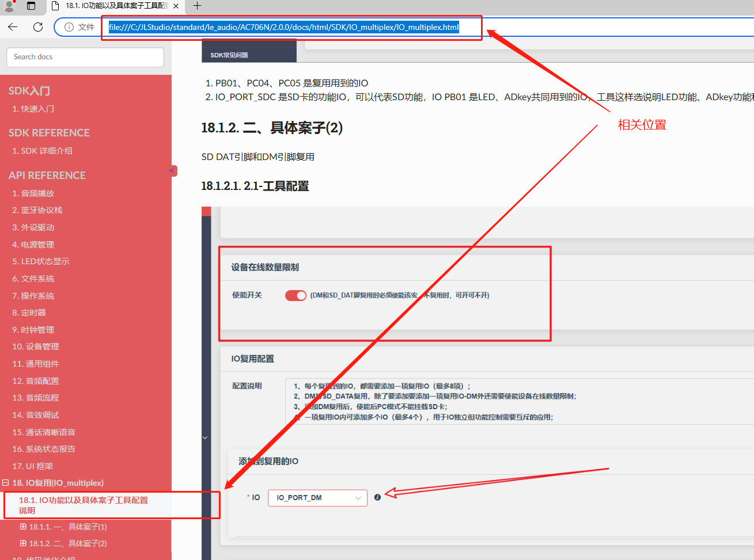Click the browser back arrow
This screenshot has height=560, width=754.
coord(13,27)
